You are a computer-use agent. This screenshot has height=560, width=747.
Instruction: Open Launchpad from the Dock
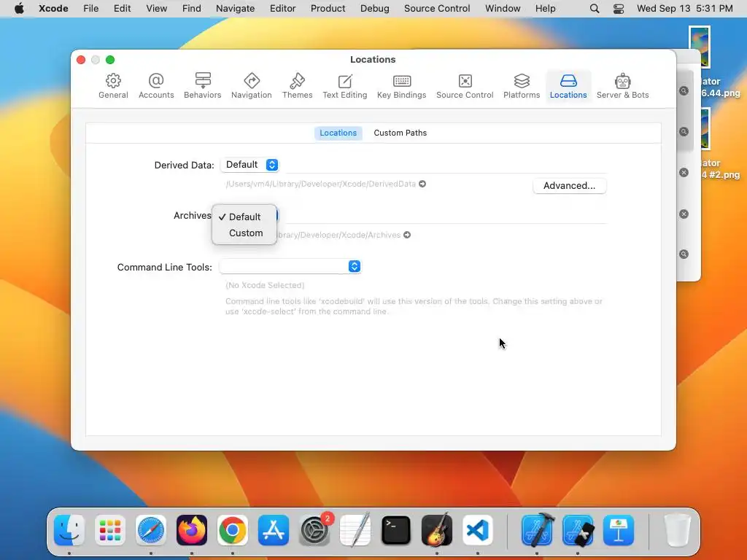click(110, 530)
